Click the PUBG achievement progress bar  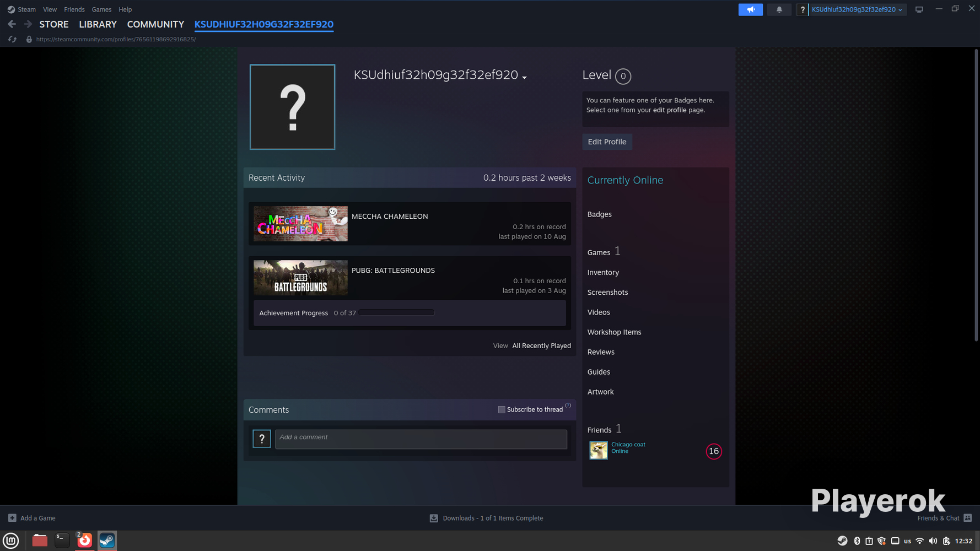coord(396,313)
